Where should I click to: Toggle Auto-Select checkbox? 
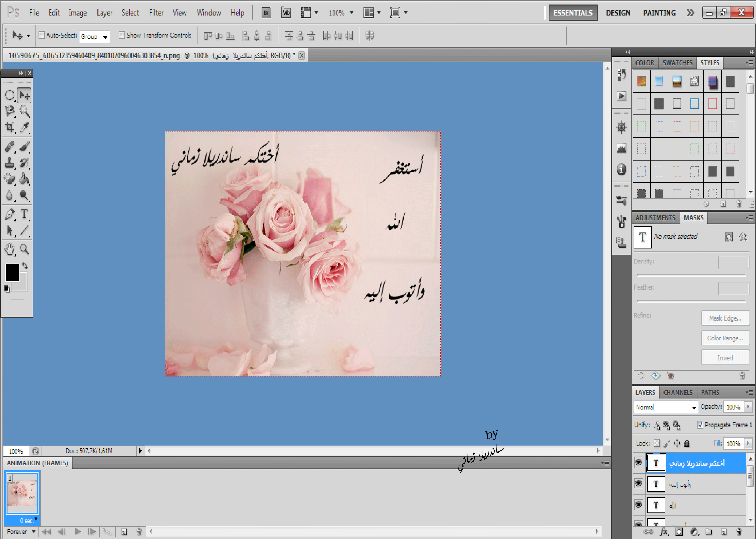42,35
